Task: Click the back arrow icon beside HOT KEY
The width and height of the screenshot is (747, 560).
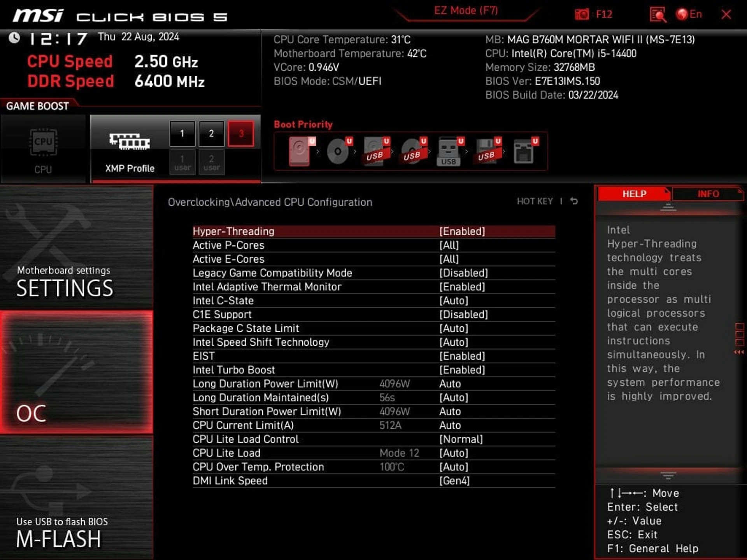Action: pyautogui.click(x=574, y=201)
